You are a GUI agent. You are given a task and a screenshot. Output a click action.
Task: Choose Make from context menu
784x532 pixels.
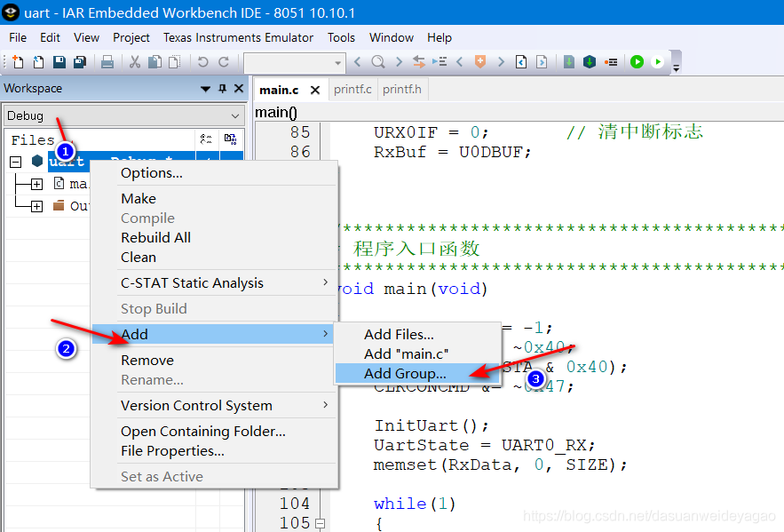[x=214, y=198]
